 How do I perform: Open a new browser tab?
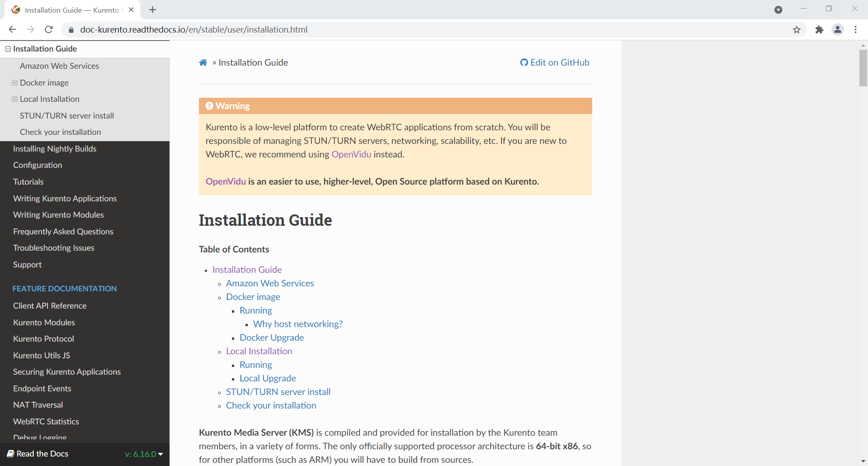coord(152,10)
